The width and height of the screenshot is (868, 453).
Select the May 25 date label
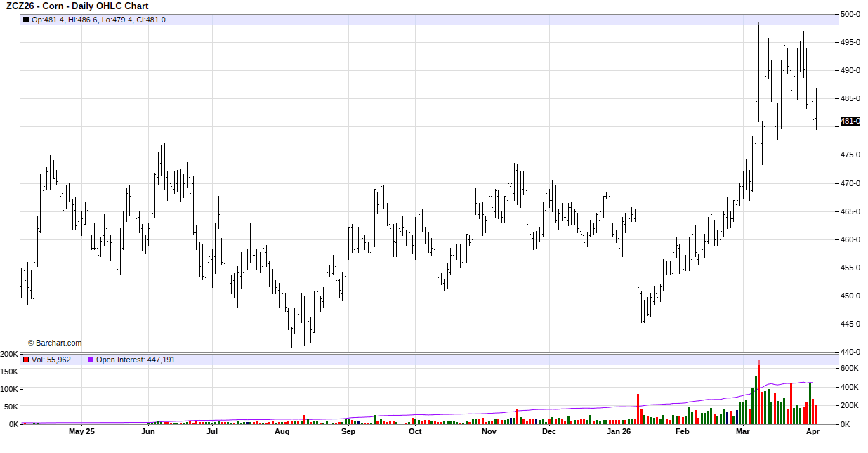pos(81,432)
